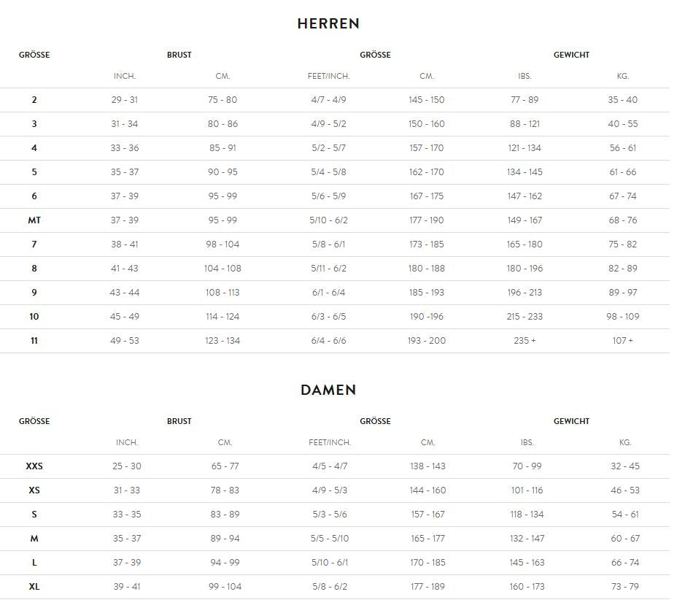Click the DAMEN table heading
The width and height of the screenshot is (685, 616).
click(x=328, y=390)
